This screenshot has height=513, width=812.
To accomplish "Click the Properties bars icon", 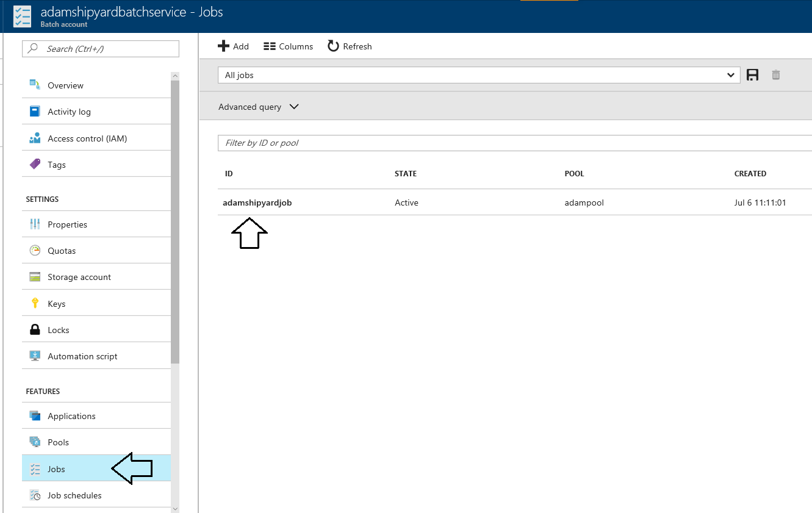I will (x=35, y=224).
